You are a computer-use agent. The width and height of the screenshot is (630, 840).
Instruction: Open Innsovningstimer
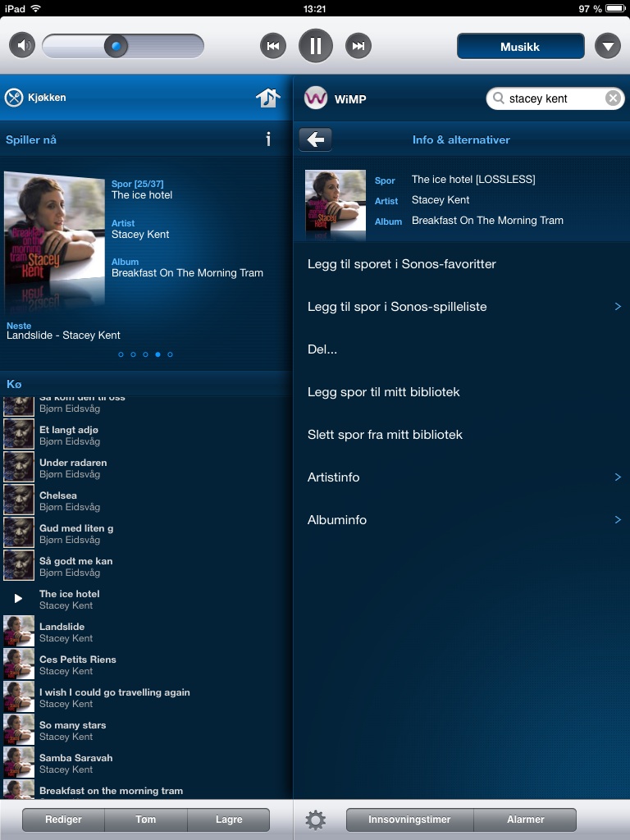pos(410,819)
